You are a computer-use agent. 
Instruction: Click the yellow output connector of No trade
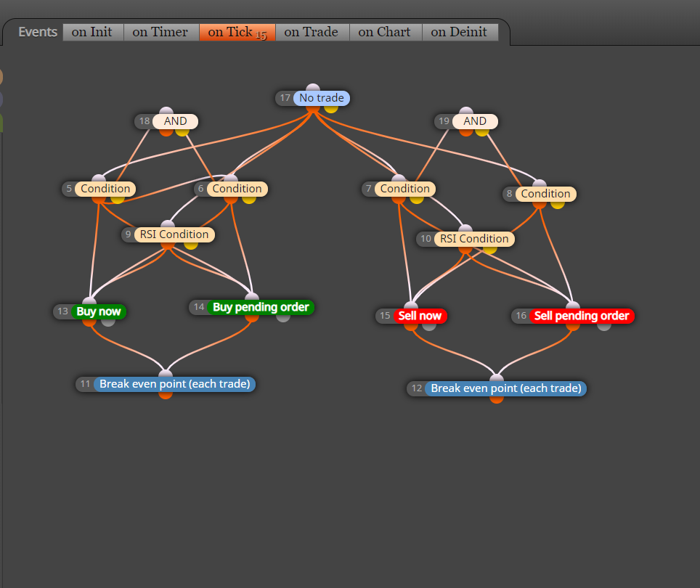(x=331, y=108)
